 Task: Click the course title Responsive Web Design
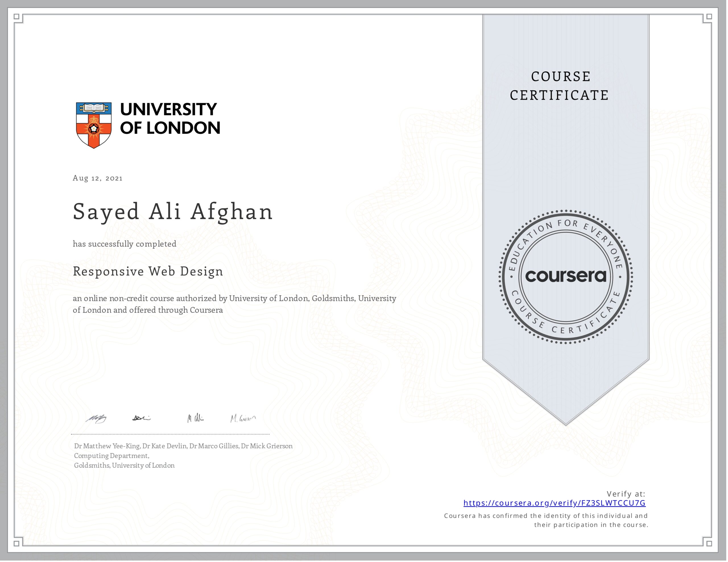pos(148,271)
